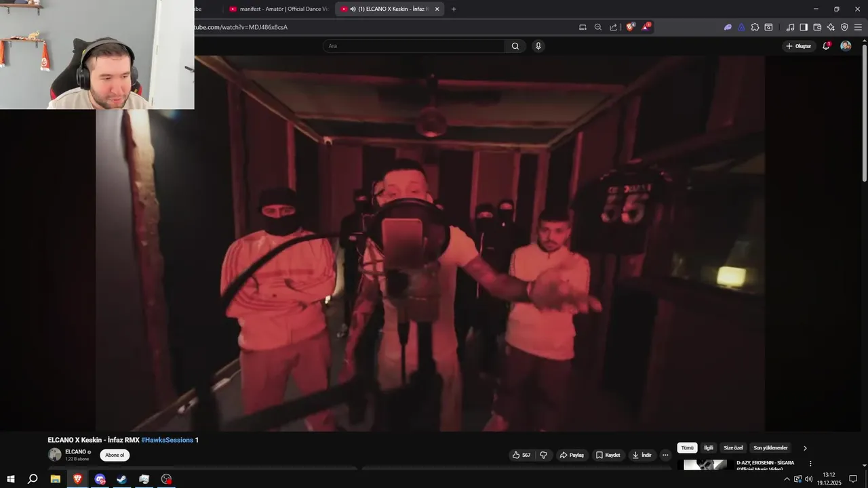Like the video with 567 likes

tap(521, 455)
